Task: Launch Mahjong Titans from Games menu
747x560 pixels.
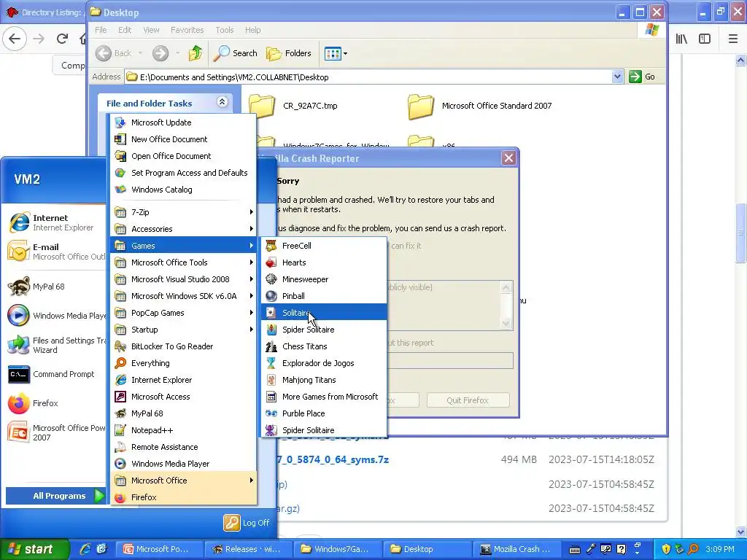Action: pyautogui.click(x=324, y=379)
